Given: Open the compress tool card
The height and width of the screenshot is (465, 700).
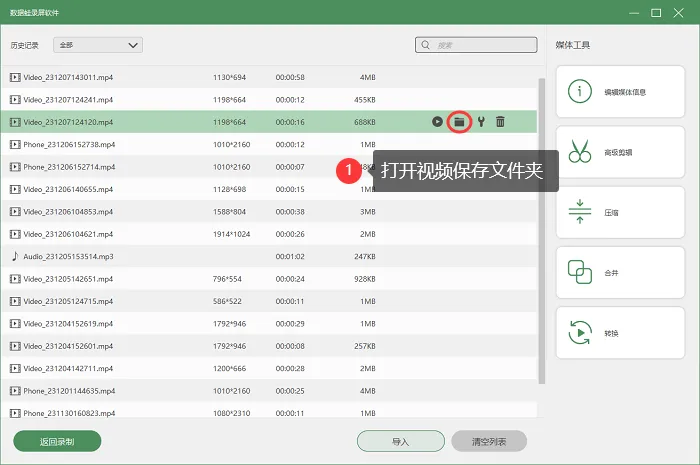Looking at the screenshot, I should pos(620,212).
